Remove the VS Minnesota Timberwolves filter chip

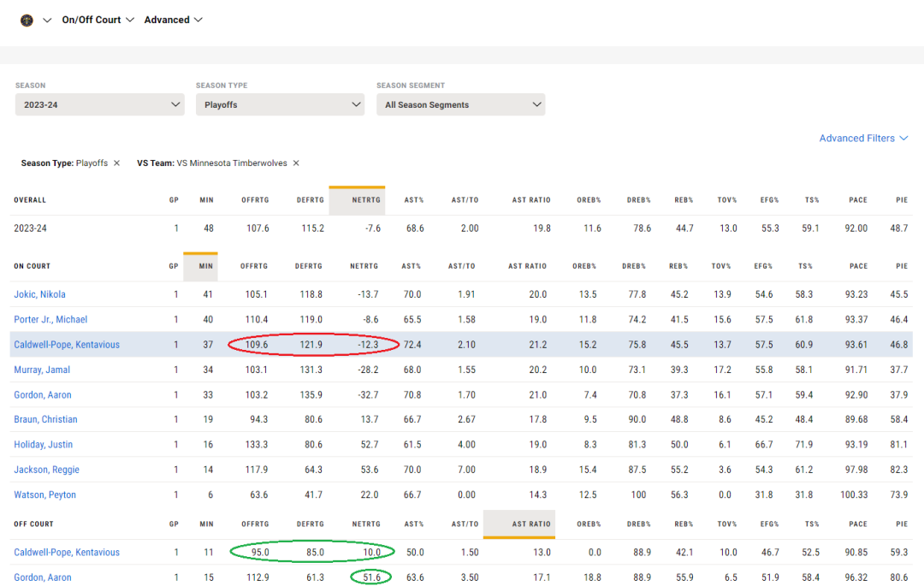pyautogui.click(x=296, y=163)
